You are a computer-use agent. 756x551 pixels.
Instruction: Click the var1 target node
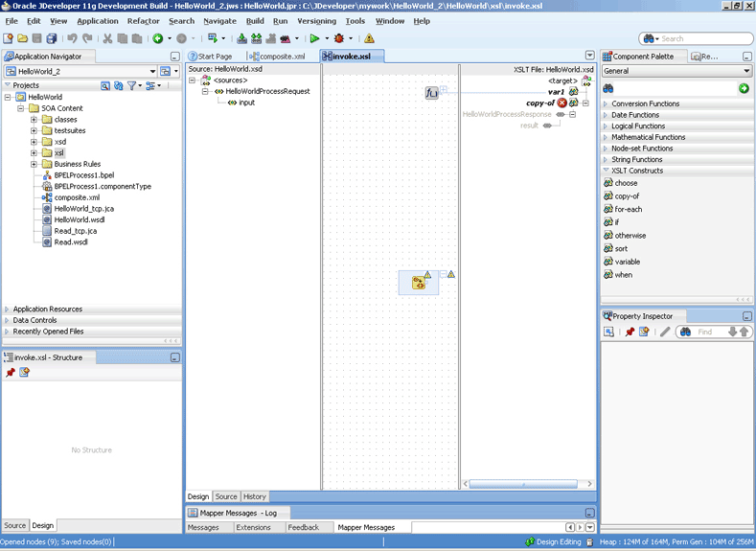pos(556,92)
